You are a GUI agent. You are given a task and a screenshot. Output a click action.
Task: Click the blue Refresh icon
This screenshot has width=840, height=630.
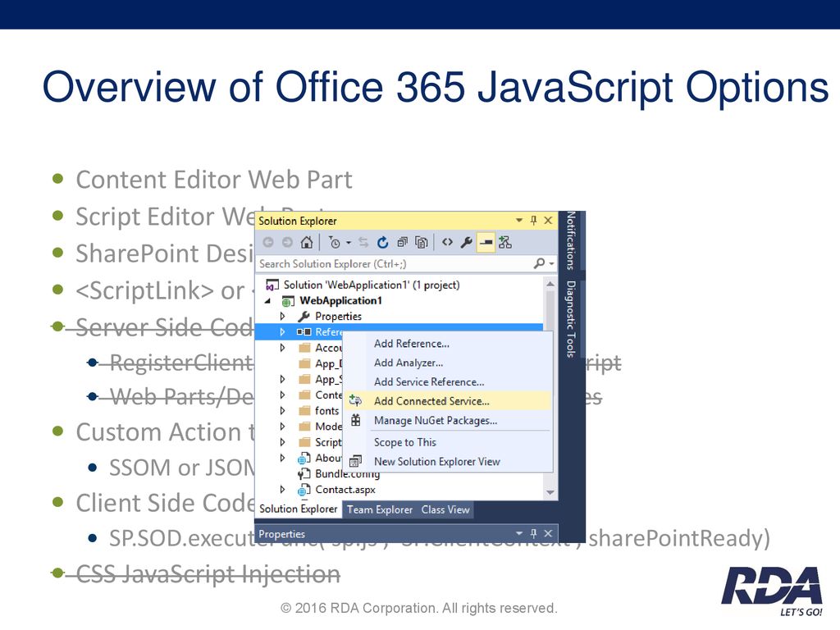[382, 243]
